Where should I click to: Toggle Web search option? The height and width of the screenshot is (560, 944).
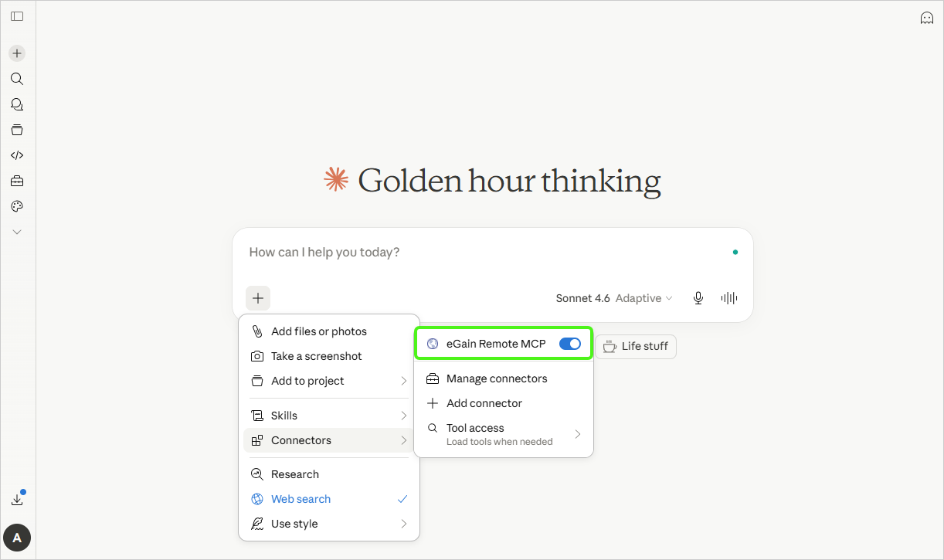coord(329,499)
